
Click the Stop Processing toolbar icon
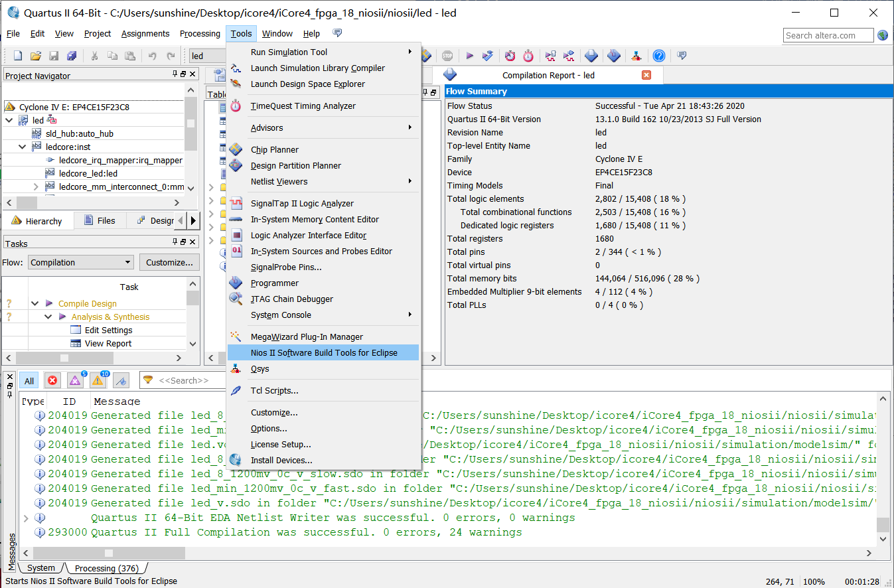(x=447, y=56)
